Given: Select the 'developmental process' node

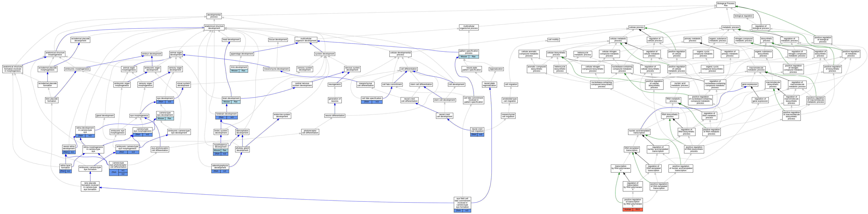Looking at the screenshot, I should [214, 16].
